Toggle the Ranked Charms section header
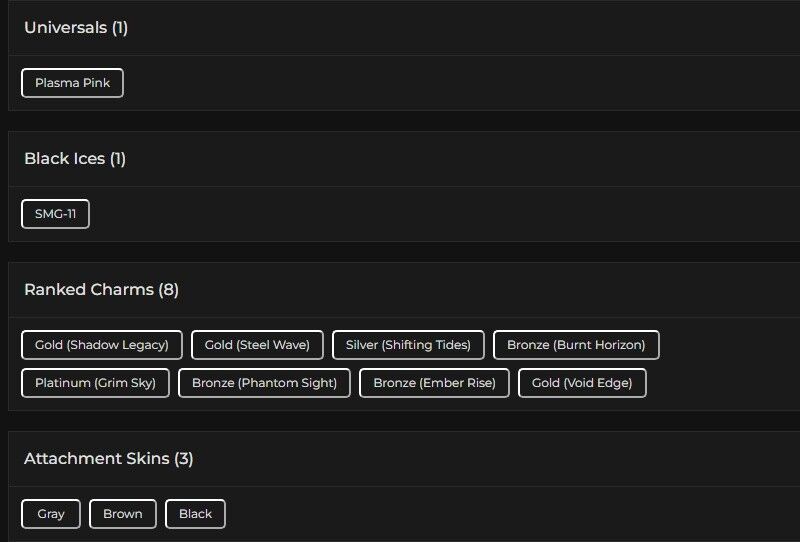The width and height of the screenshot is (800, 542). click(x=89, y=290)
